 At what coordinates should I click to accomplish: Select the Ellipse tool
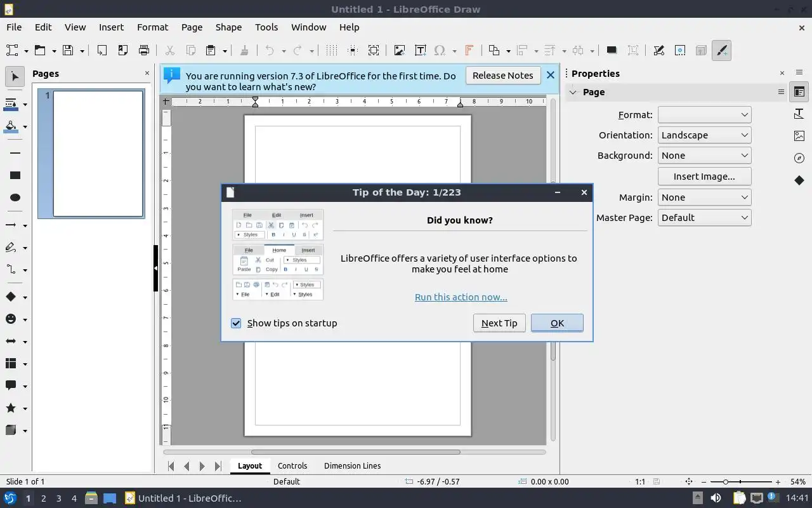(15, 197)
